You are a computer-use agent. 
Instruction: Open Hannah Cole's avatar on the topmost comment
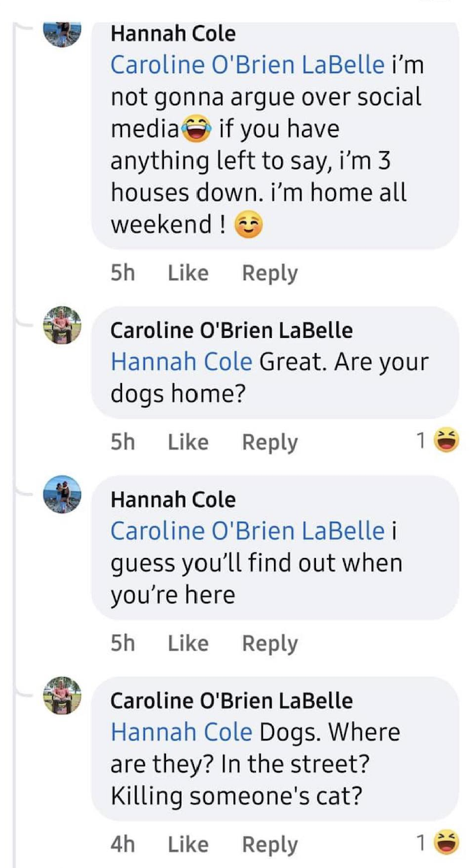click(62, 31)
